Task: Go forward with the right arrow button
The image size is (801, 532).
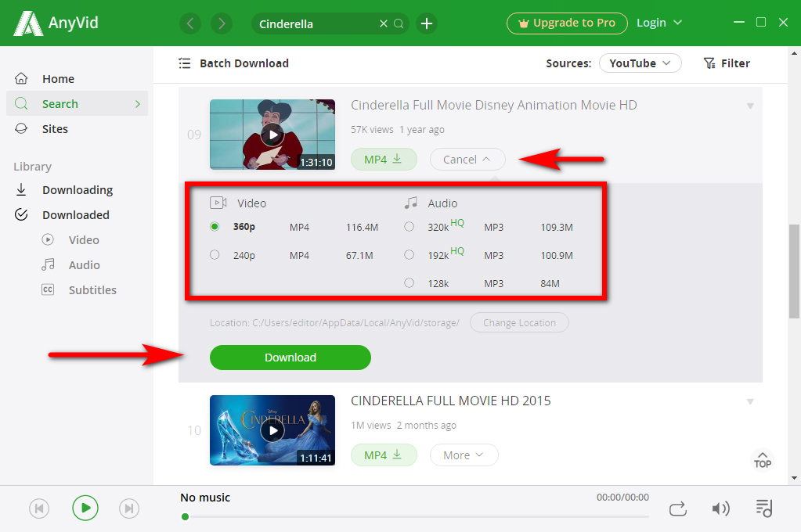Action: click(221, 23)
